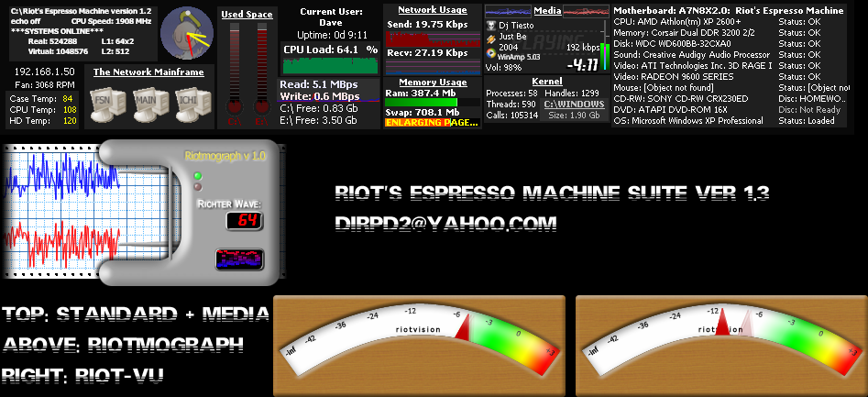Click the left riotvision VU meter
This screenshot has height=397, width=868.
(419, 346)
